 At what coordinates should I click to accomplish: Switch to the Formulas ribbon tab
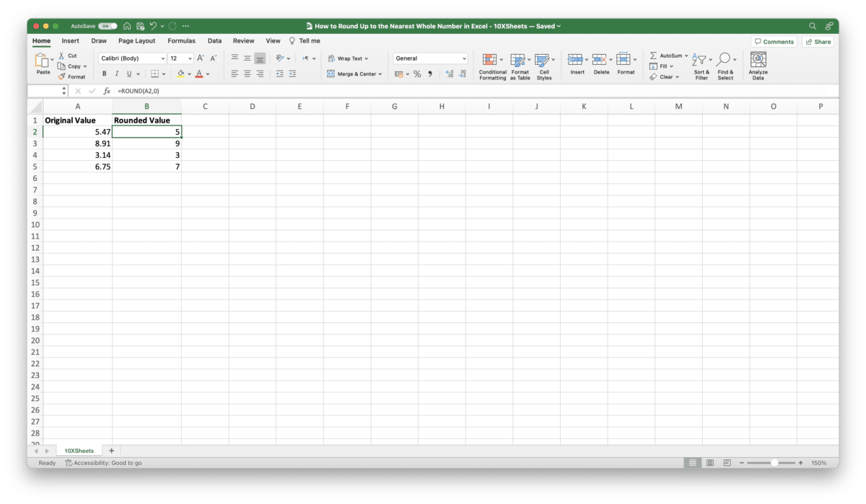181,40
